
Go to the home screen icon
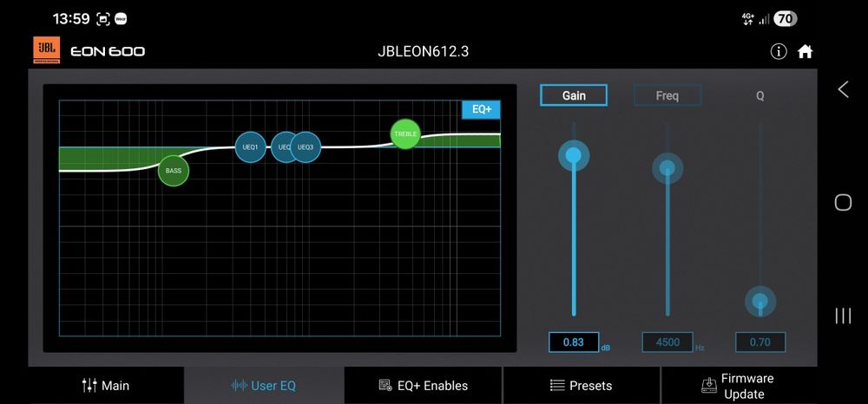[805, 51]
